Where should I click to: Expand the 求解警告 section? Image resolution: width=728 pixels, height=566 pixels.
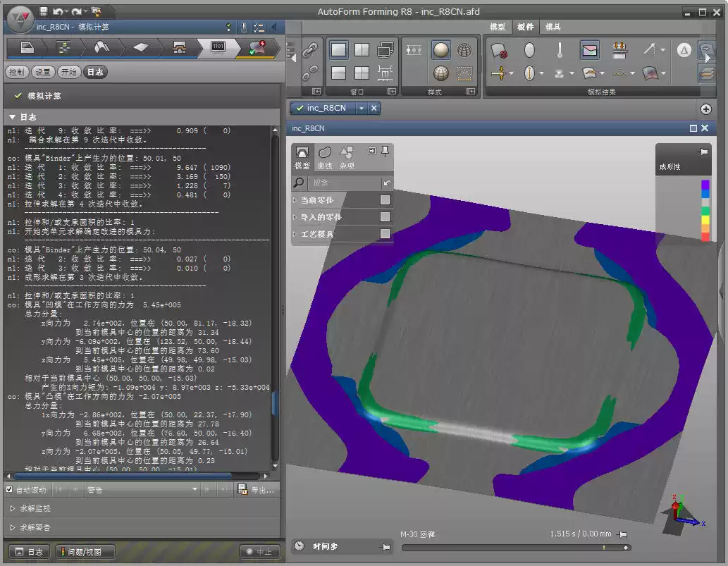click(x=13, y=527)
